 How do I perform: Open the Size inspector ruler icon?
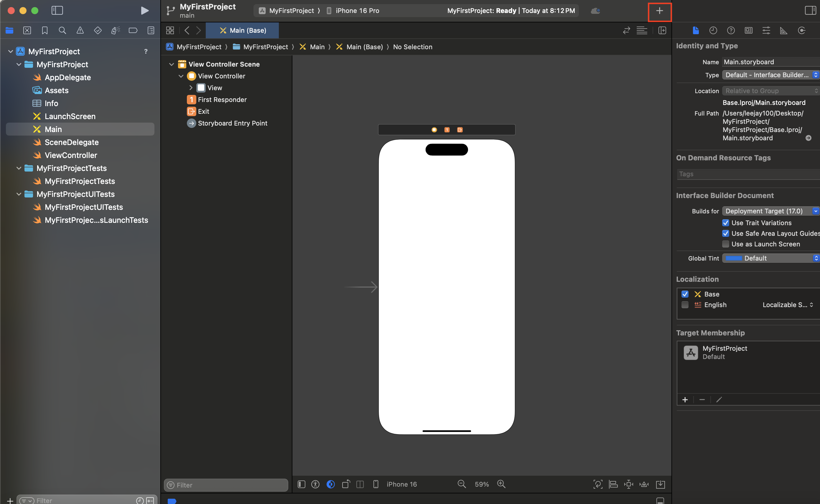(784, 31)
